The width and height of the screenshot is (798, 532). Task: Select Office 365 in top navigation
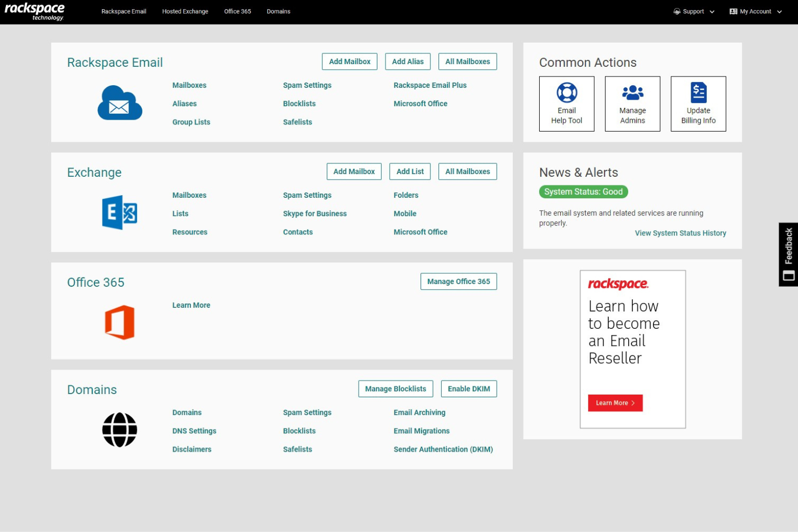[237, 11]
